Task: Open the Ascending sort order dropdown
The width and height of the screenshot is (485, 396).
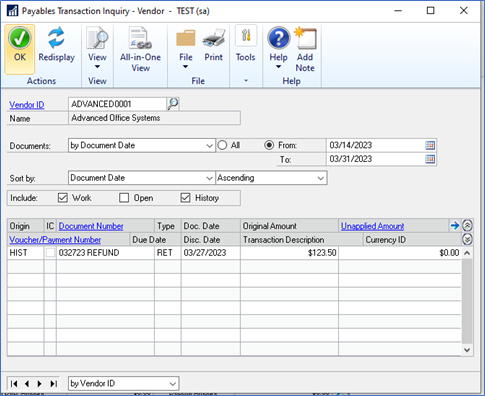Action: pos(271,178)
